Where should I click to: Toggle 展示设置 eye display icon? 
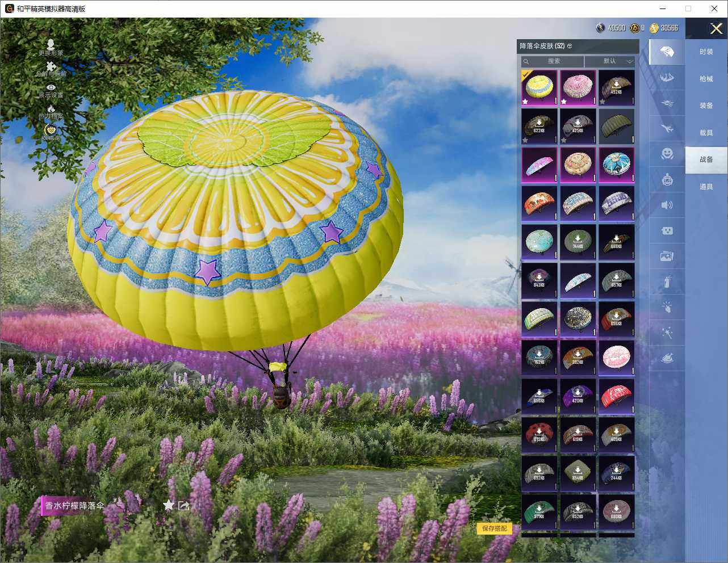tap(51, 87)
